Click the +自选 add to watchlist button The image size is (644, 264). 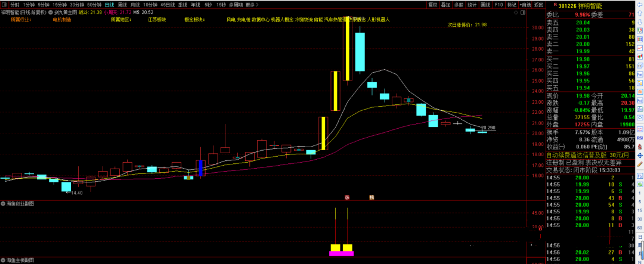(x=525, y=5)
